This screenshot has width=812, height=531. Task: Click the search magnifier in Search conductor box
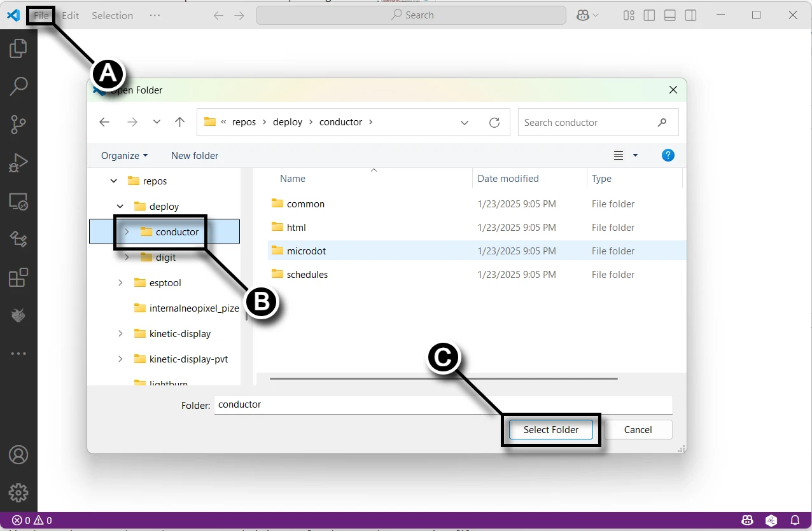tap(662, 122)
